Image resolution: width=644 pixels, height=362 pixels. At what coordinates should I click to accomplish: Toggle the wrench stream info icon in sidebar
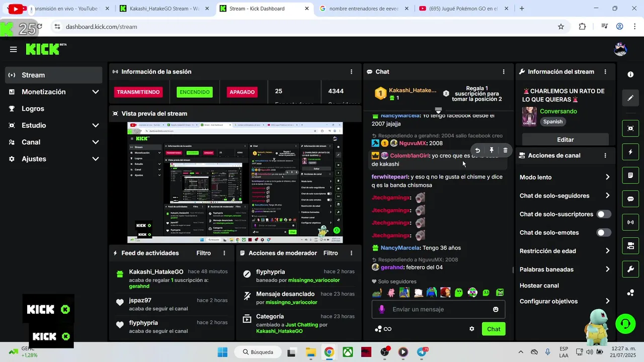point(630,269)
